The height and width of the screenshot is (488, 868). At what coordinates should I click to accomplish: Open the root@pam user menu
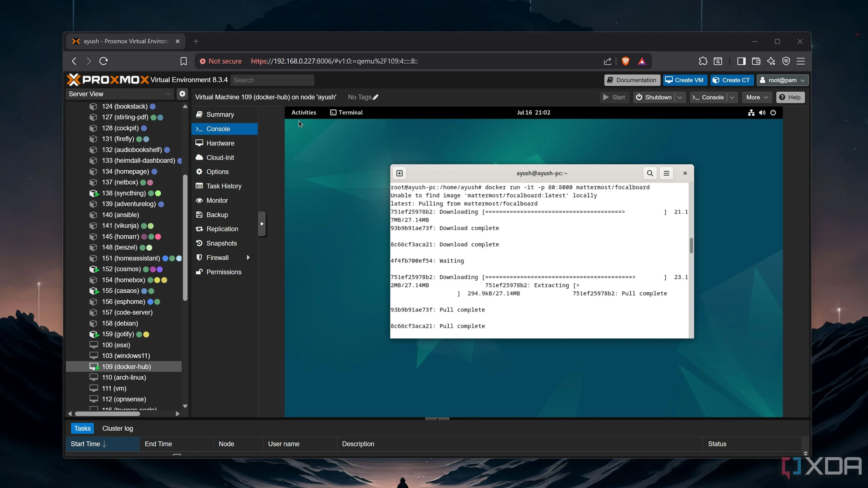click(782, 80)
